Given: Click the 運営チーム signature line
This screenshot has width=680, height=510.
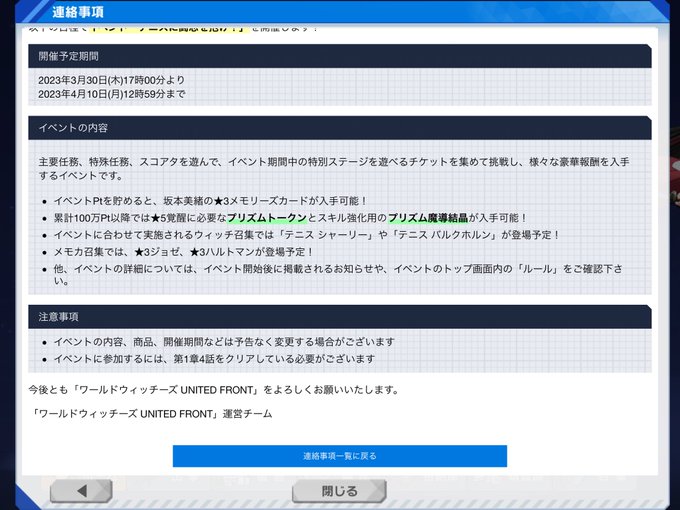Looking at the screenshot, I should [151, 414].
